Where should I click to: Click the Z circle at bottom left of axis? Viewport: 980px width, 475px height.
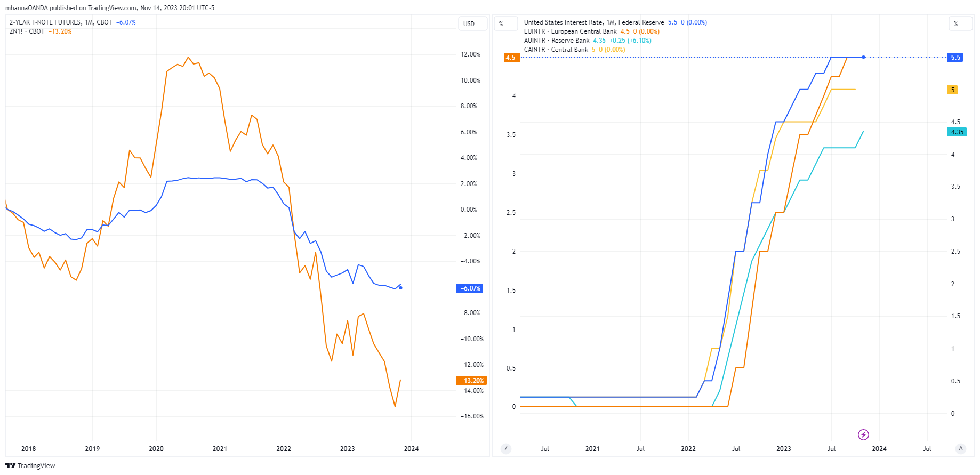(x=505, y=448)
